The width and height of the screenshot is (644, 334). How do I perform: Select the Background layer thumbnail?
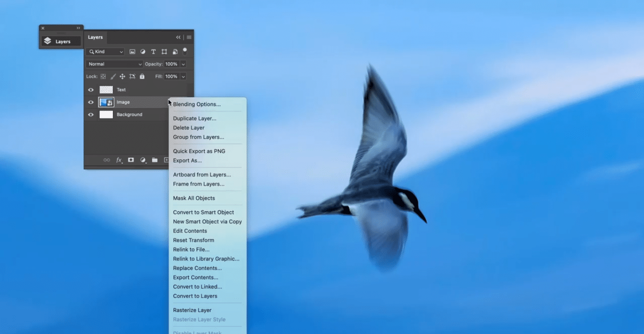coord(106,115)
